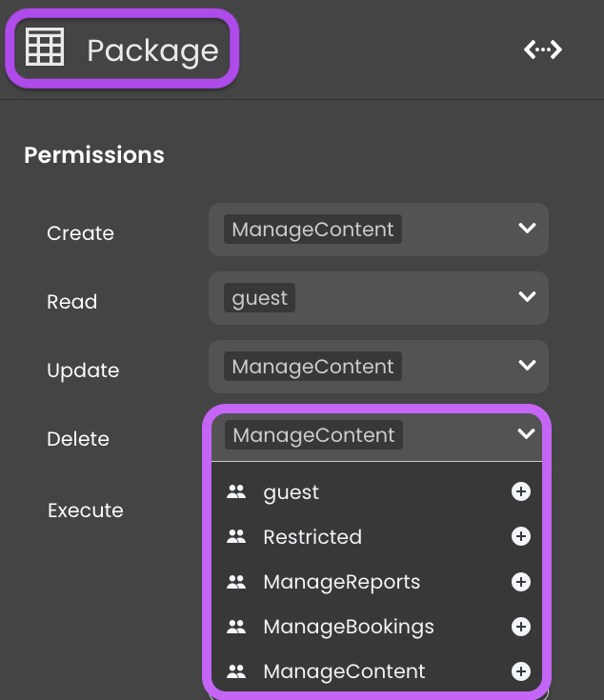
Task: Add ManageReports role with plus icon
Action: 520,582
